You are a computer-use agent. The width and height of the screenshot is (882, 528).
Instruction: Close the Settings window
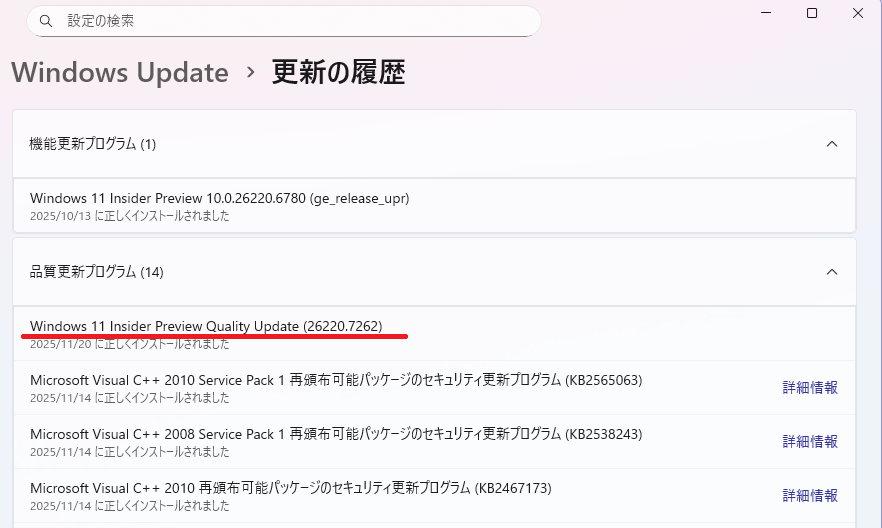858,12
